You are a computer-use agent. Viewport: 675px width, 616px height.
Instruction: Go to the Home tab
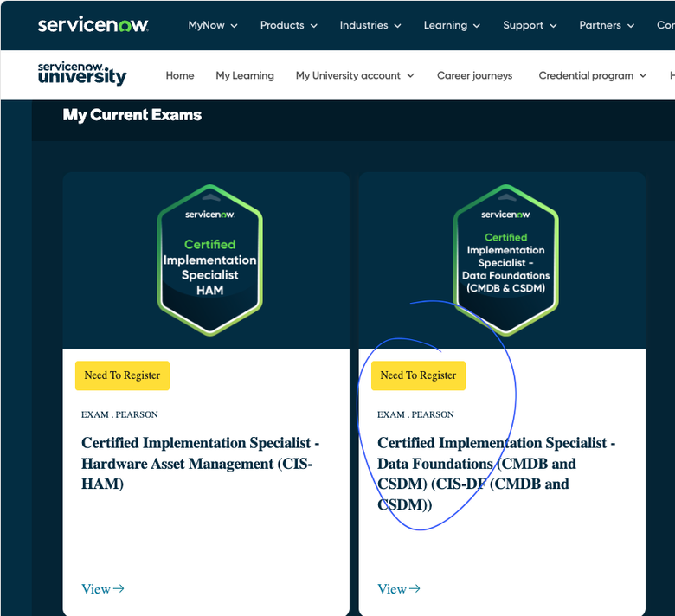coord(180,75)
